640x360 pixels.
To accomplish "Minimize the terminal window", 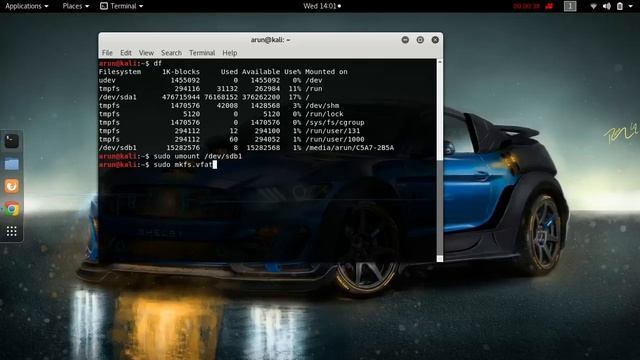I will (405, 40).
